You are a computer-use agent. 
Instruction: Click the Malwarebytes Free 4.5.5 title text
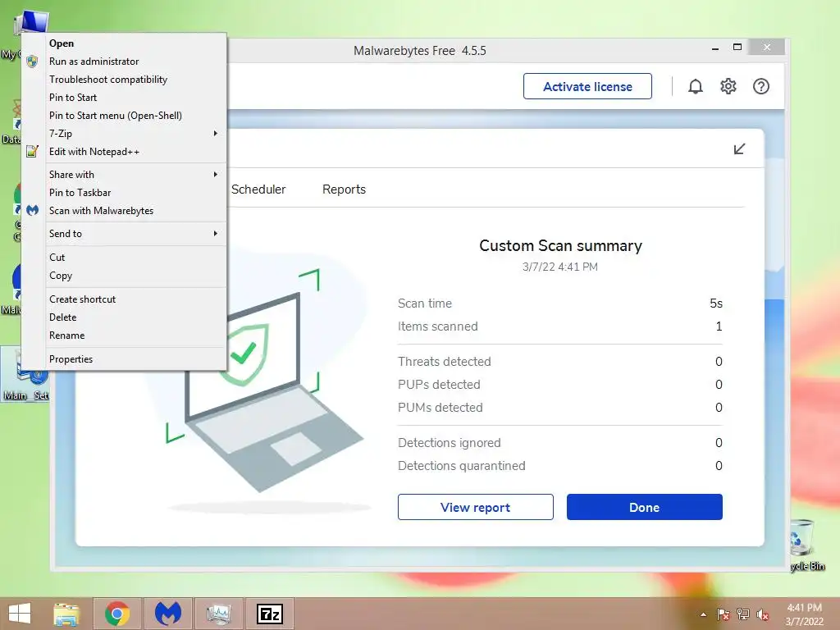click(419, 51)
